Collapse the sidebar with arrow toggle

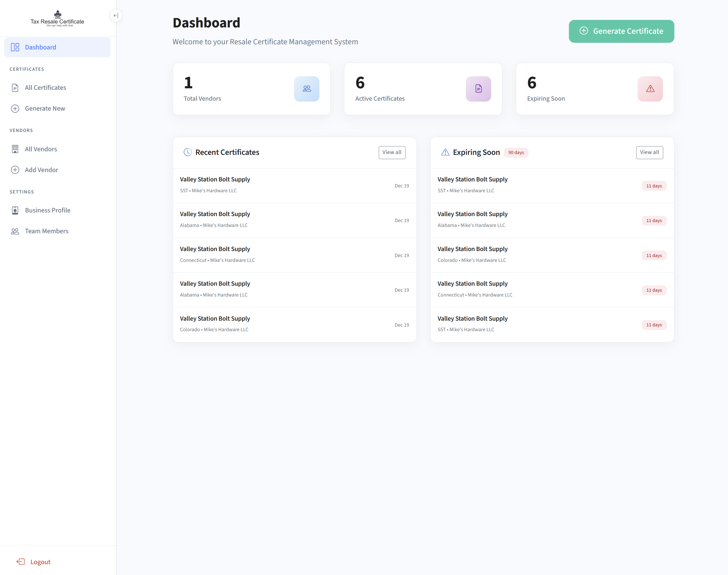116,15
